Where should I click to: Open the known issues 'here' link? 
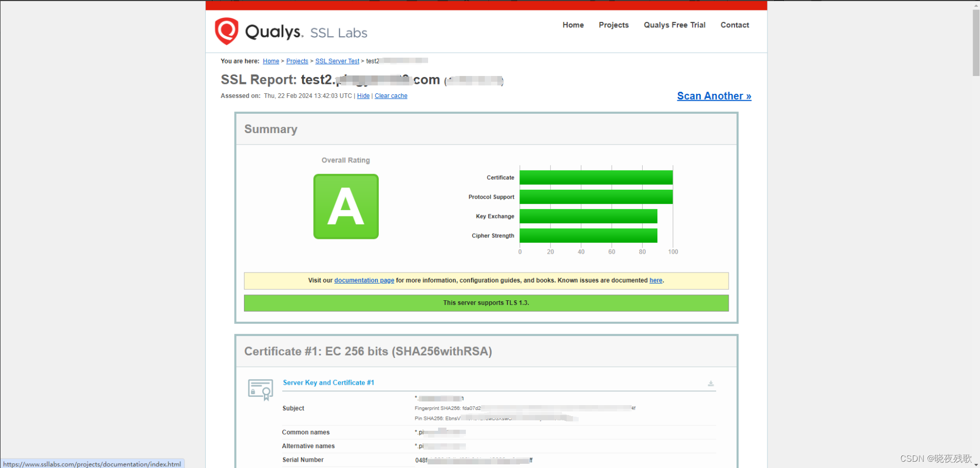pos(656,280)
